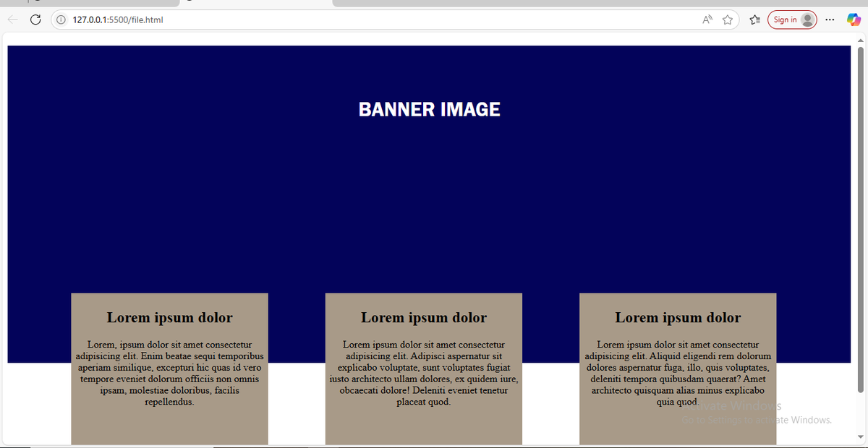
Task: Click the vertical scrollbar thumb
Action: tap(861, 218)
